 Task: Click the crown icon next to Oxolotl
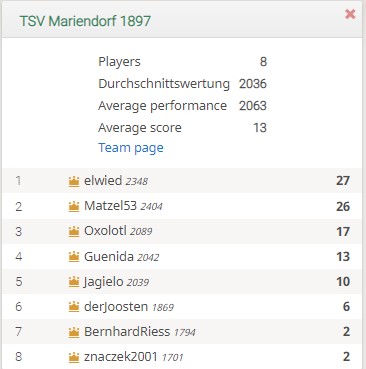[74, 231]
